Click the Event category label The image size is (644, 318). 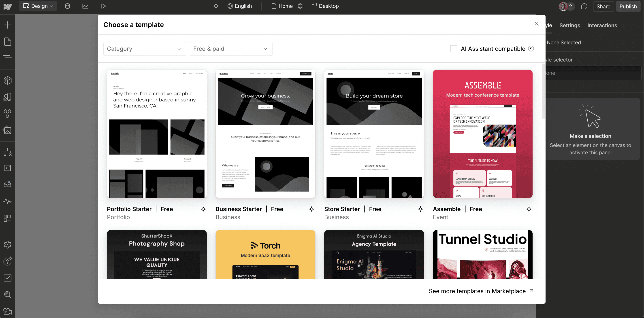click(x=441, y=217)
